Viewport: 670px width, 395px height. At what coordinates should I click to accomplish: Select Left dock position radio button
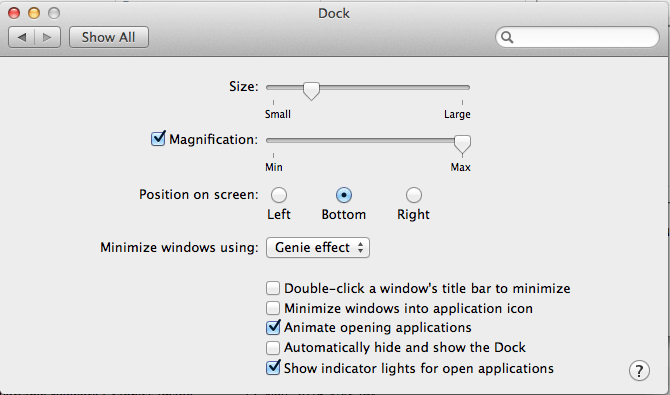pyautogui.click(x=279, y=195)
